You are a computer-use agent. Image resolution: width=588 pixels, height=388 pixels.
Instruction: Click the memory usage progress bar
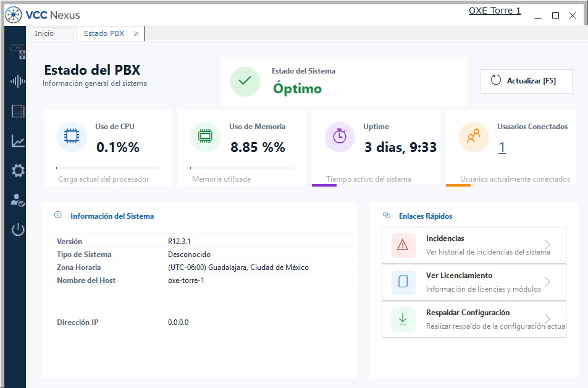coord(241,168)
